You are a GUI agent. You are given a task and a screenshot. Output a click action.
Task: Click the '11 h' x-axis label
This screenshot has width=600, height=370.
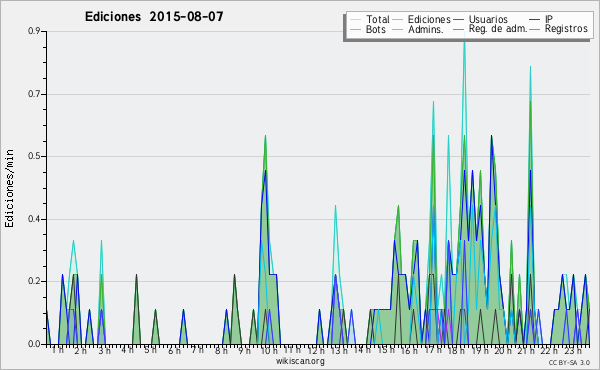pyautogui.click(x=292, y=350)
